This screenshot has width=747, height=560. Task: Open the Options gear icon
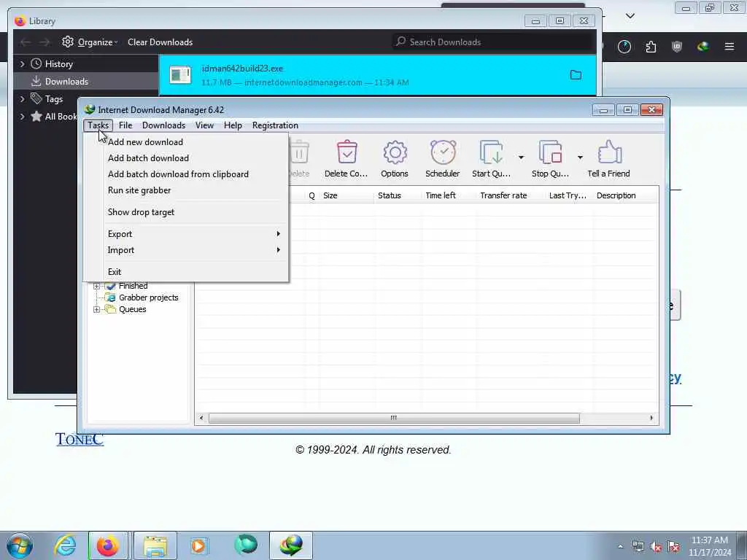tap(395, 153)
